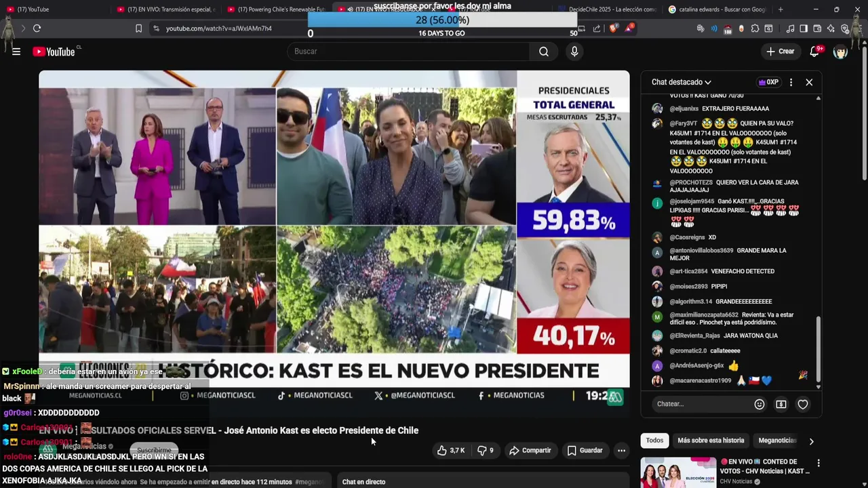Open 'CONTEO DE VOTOS - CHV Noticias' video title
Image resolution: width=868 pixels, height=488 pixels.
[765, 466]
